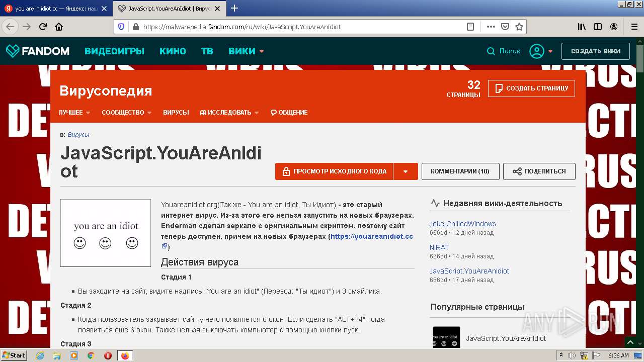The height and width of the screenshot is (362, 644).
Task: Click ПРОСМОТР ИСХОДНОГО КОДА button
Action: [334, 171]
